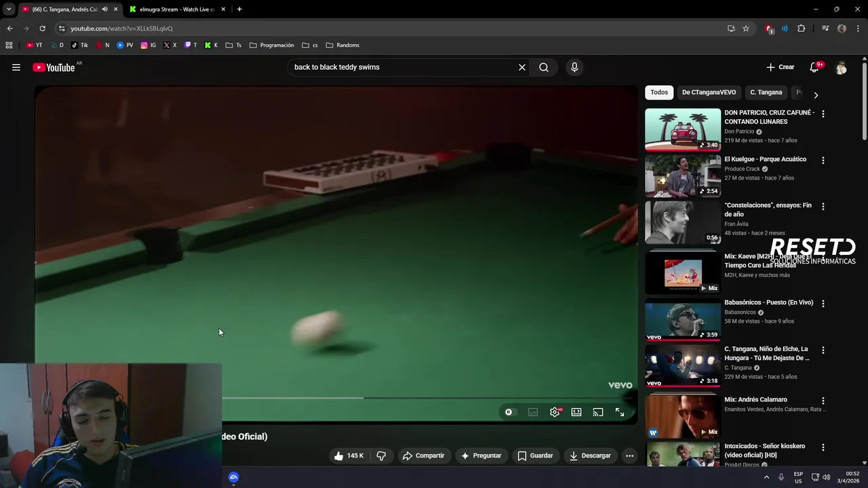Enter fullscreen mode in the player
The height and width of the screenshot is (488, 868).
coord(620,412)
